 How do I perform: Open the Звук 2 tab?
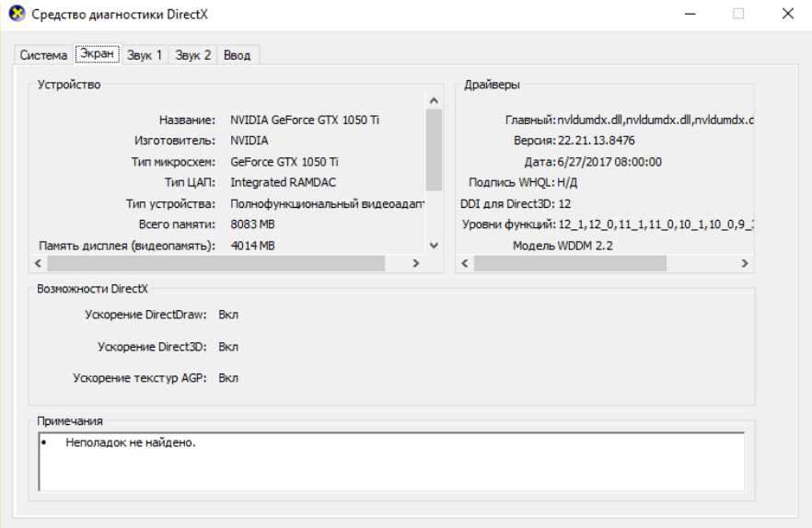193,55
